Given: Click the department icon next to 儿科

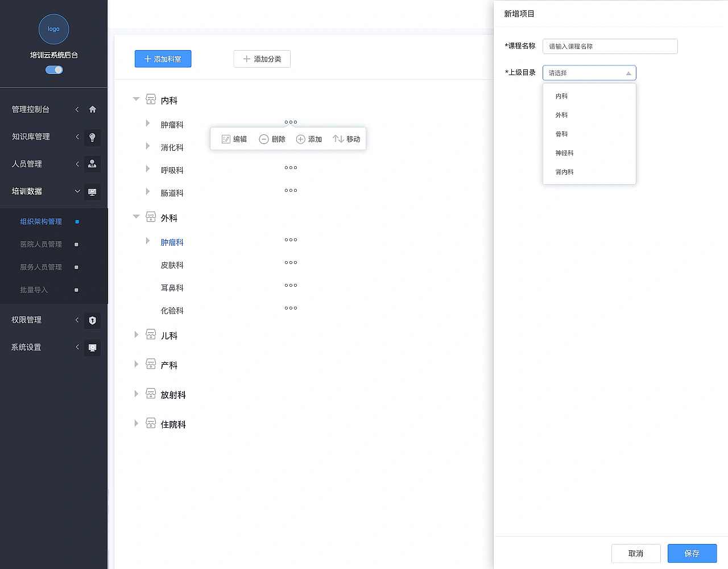Looking at the screenshot, I should (x=151, y=335).
